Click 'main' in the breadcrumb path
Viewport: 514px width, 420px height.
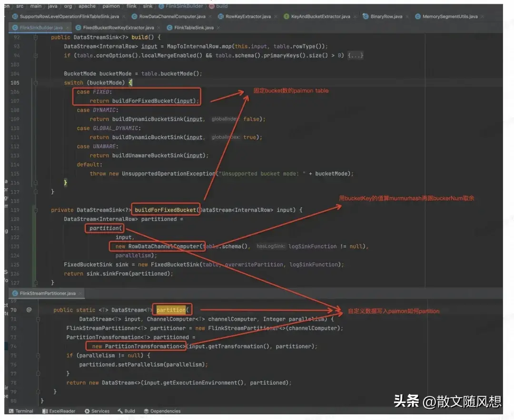click(x=36, y=6)
